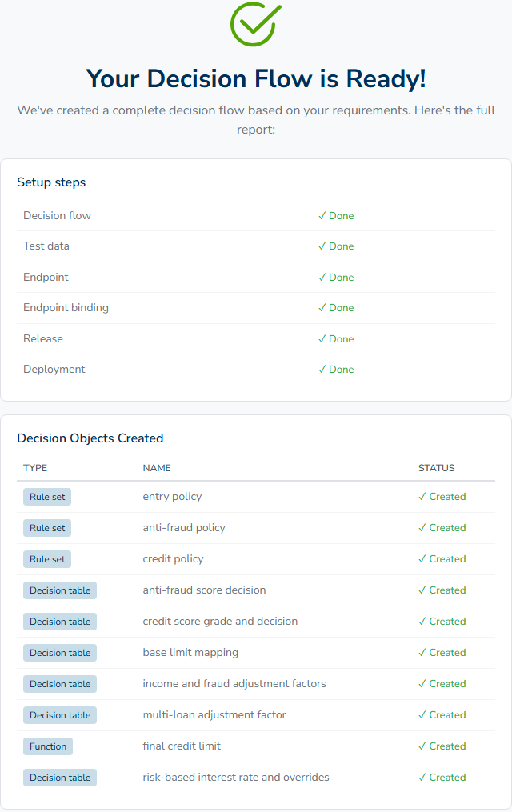Open the 'credit policy' object name

(x=173, y=558)
